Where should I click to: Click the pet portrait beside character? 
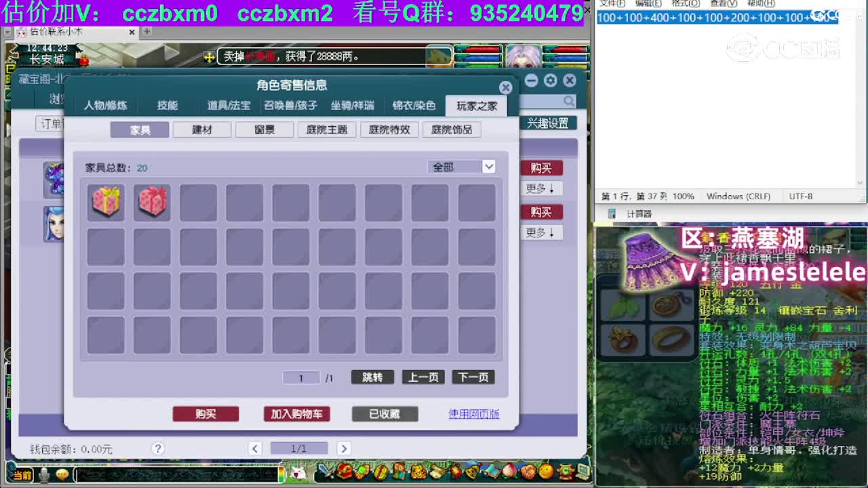[439, 56]
